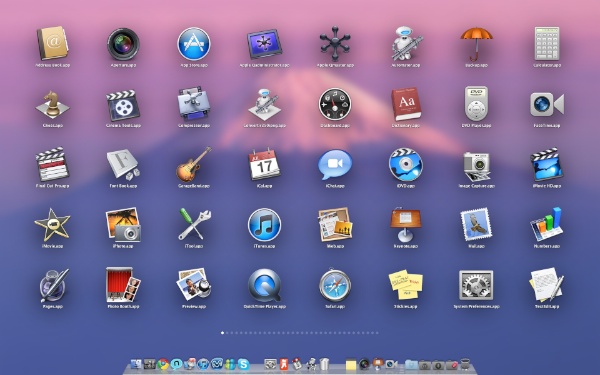The height and width of the screenshot is (375, 600).
Task: Launch iPhoto from the grid
Action: pos(123,225)
